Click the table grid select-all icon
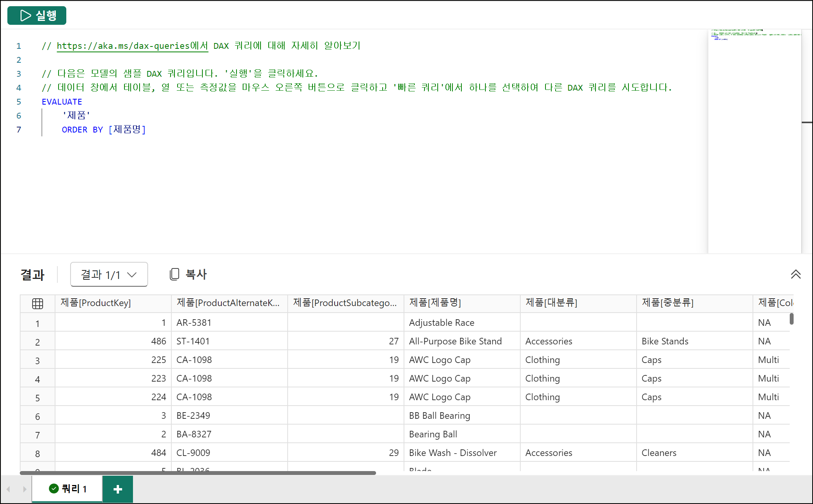 pyautogui.click(x=38, y=303)
